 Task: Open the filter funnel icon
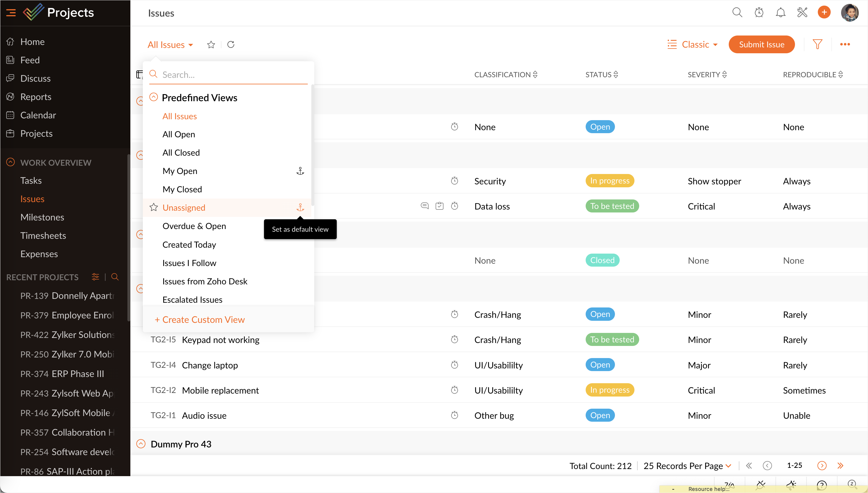coord(817,44)
